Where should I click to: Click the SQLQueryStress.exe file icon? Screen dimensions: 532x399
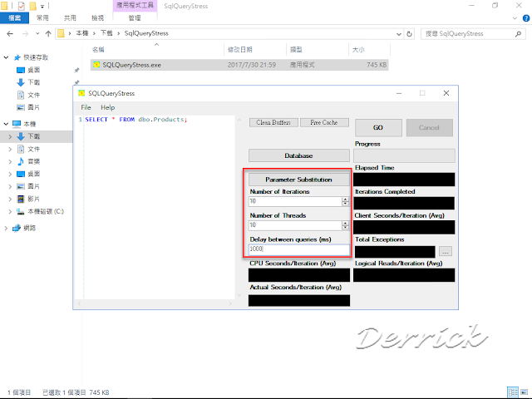pyautogui.click(x=96, y=65)
